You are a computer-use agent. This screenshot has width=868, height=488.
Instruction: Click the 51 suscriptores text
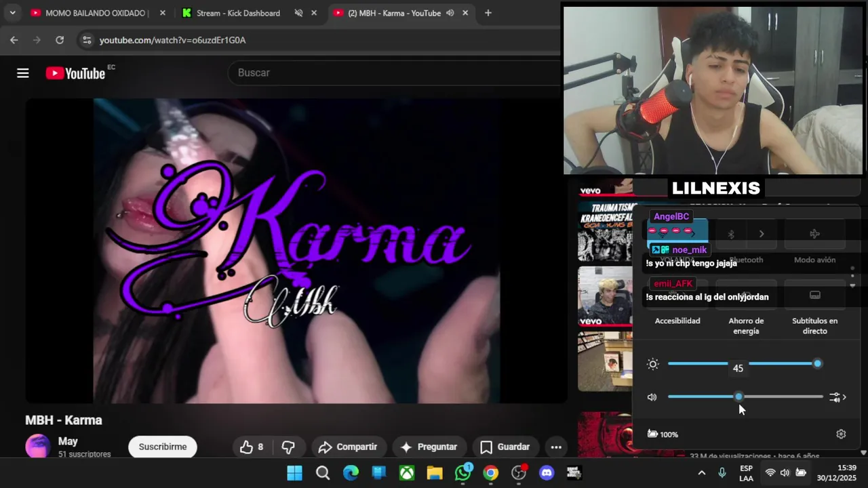84,454
